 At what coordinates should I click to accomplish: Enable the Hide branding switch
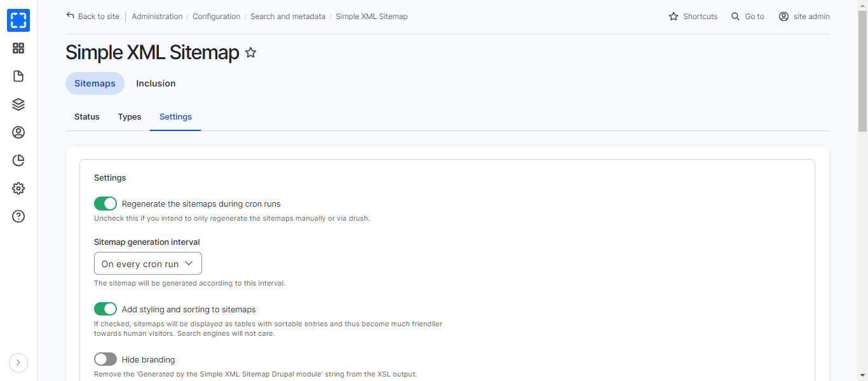point(105,359)
